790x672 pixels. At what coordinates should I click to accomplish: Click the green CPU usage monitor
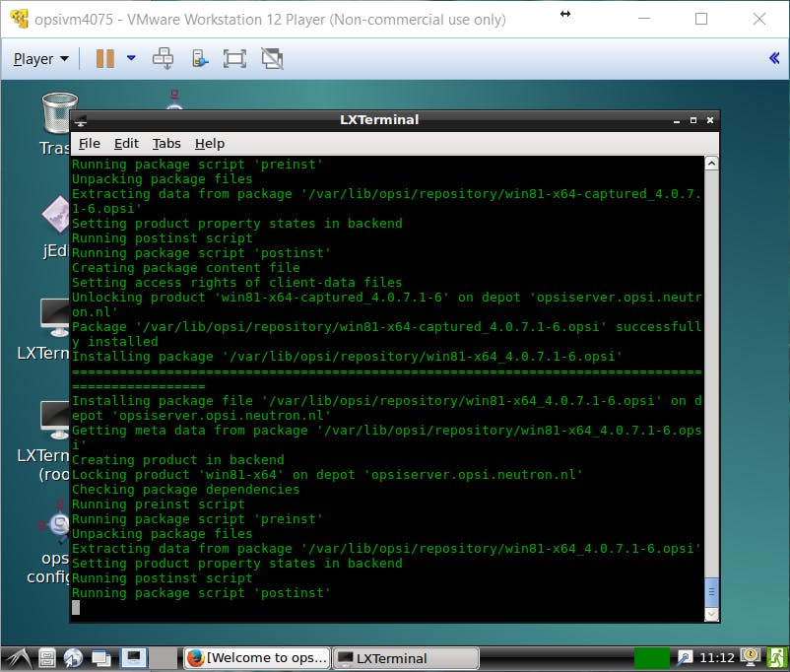point(651,658)
